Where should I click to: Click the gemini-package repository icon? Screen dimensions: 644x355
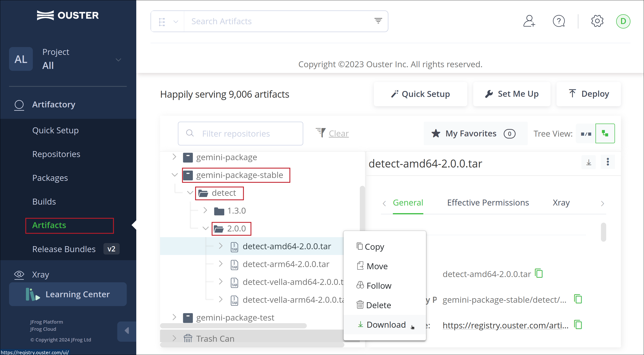pyautogui.click(x=188, y=157)
